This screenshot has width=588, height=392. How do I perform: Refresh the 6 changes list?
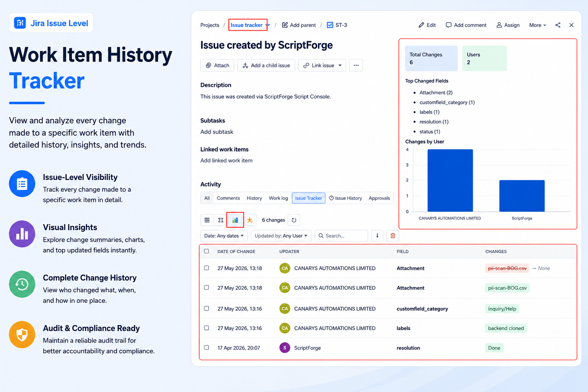pyautogui.click(x=294, y=220)
